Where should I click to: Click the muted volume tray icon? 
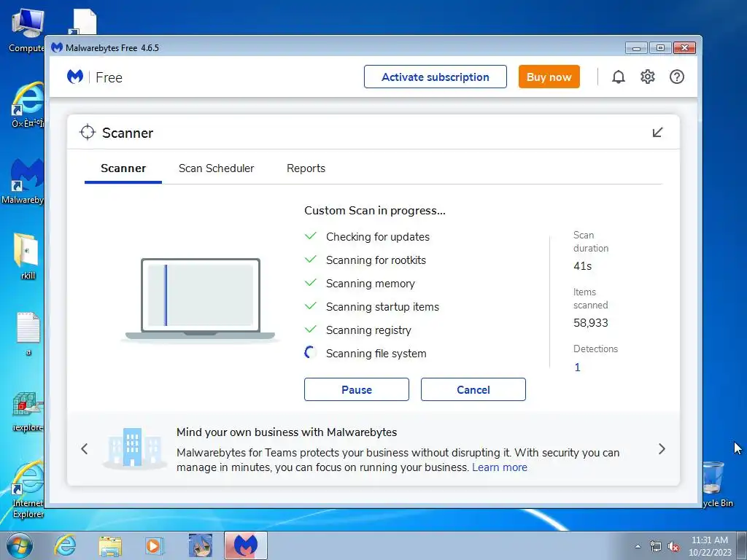click(x=673, y=547)
